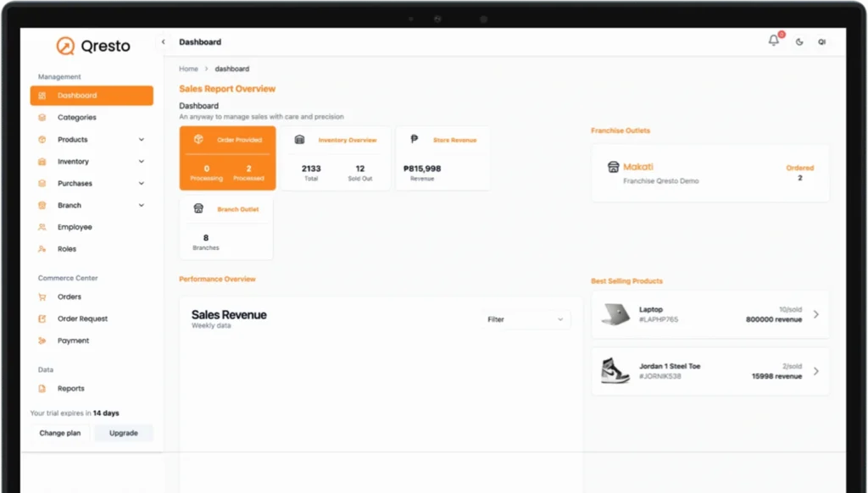This screenshot has width=868, height=493.
Task: Open the notification bell icon
Action: 773,41
